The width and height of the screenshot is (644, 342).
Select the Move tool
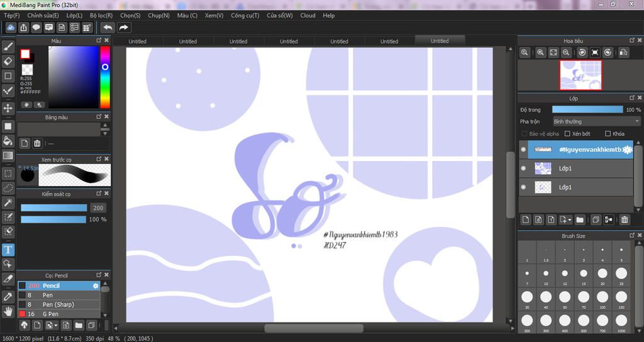(x=8, y=108)
